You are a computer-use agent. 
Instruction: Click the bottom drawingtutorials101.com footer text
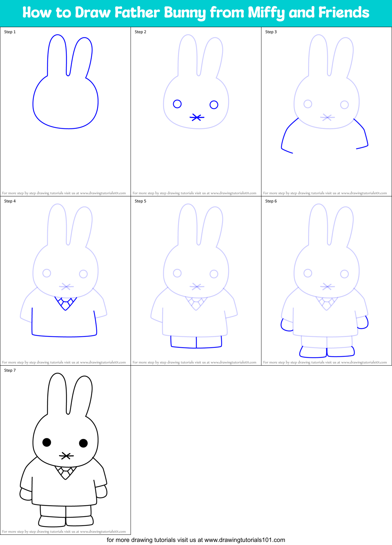coord(196,540)
